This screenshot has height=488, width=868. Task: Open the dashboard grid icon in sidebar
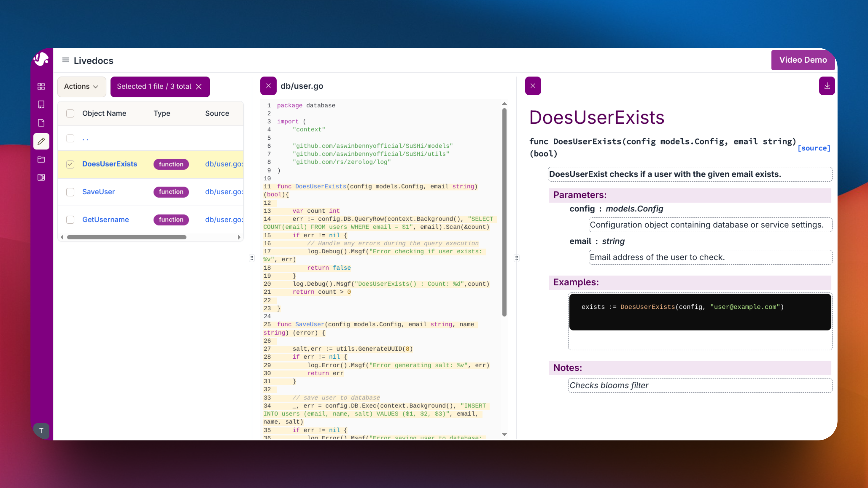coord(41,87)
